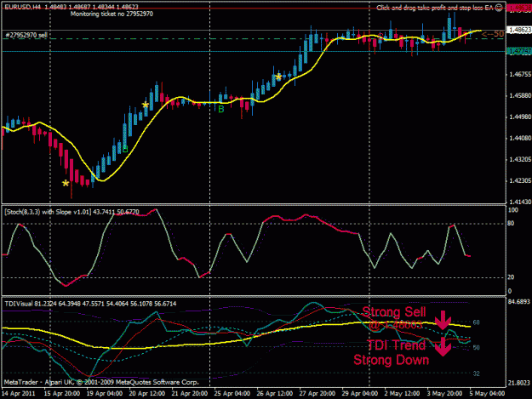Click the '19 Apr 04:00' time axis label
Viewport: 532px width, 399px height.
(104, 394)
